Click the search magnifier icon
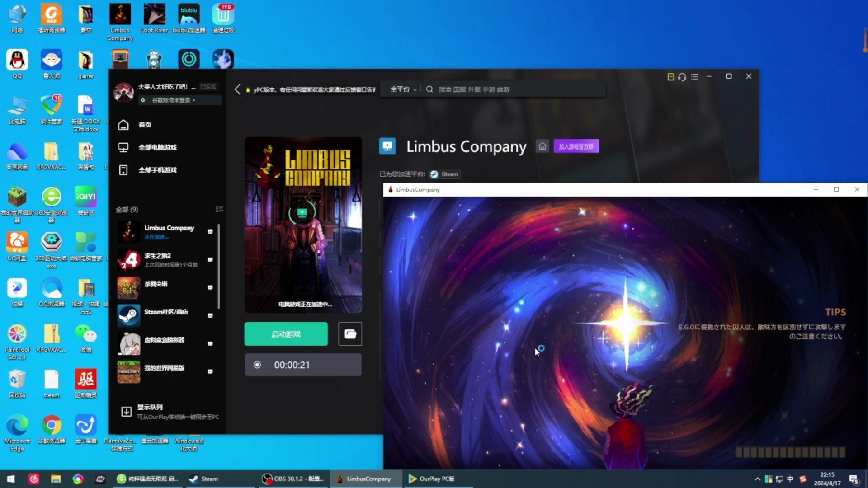This screenshot has height=488, width=868. click(x=429, y=89)
